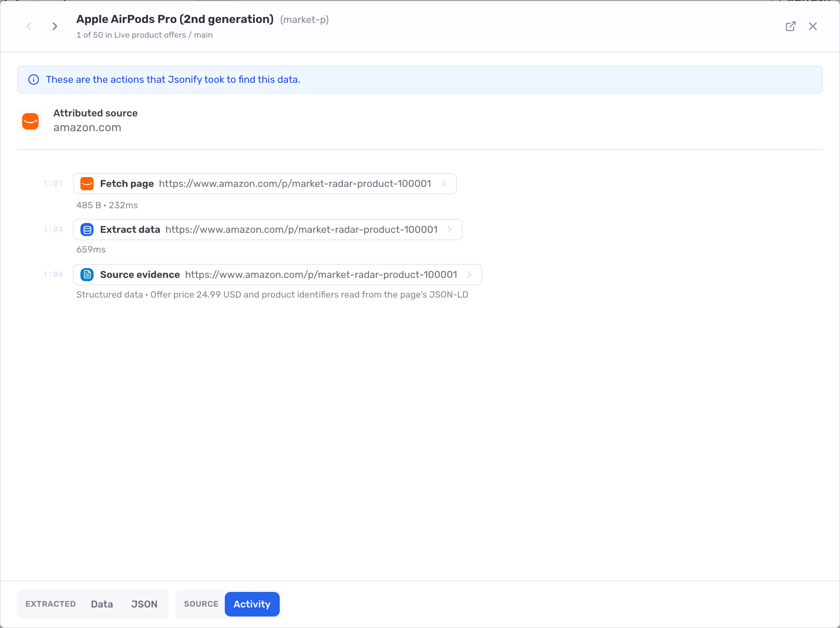Click the '659ms' duration text
This screenshot has height=628, width=840.
click(91, 250)
